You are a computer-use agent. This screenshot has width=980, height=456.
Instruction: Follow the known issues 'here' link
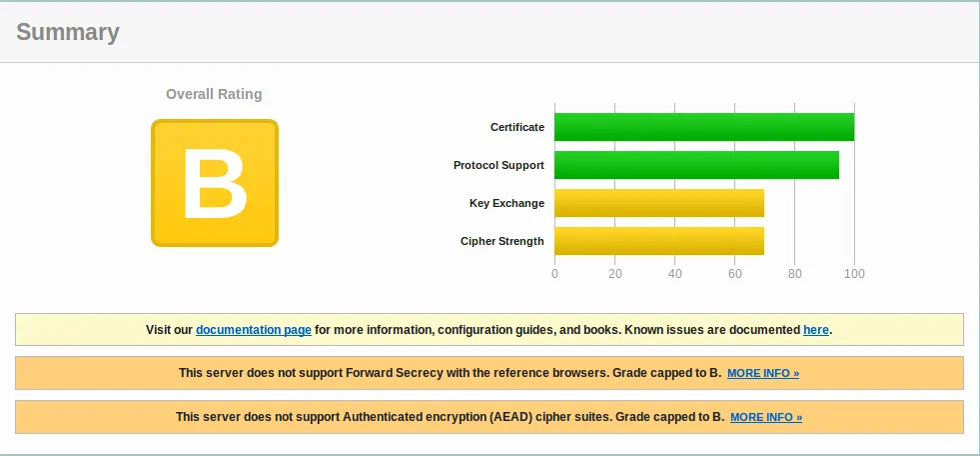tap(815, 329)
